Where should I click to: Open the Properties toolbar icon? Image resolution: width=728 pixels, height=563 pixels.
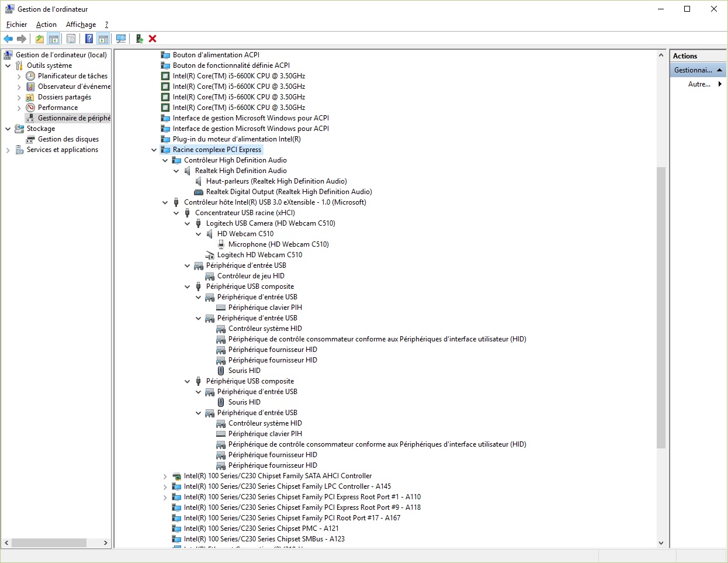71,39
